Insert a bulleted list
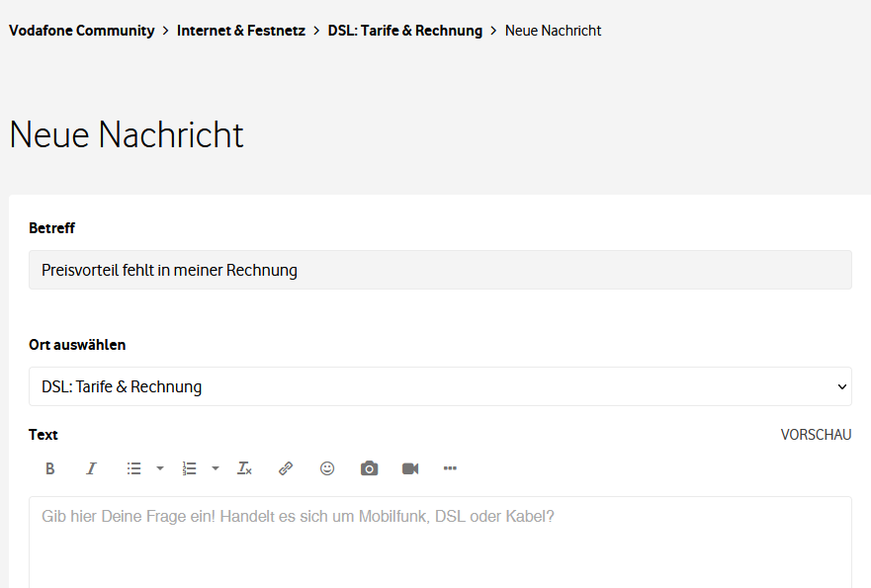The image size is (871, 588). [x=133, y=468]
